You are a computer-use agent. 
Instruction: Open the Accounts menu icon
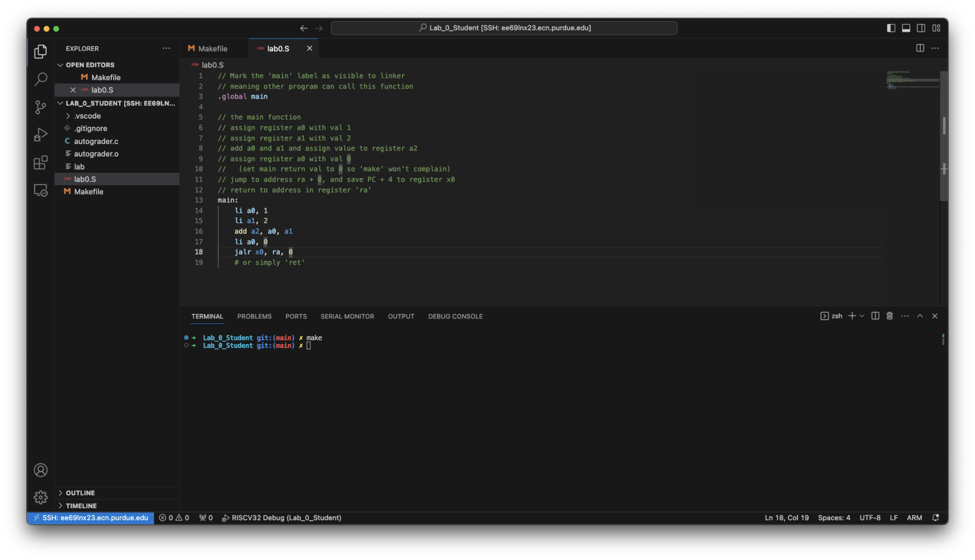click(40, 470)
